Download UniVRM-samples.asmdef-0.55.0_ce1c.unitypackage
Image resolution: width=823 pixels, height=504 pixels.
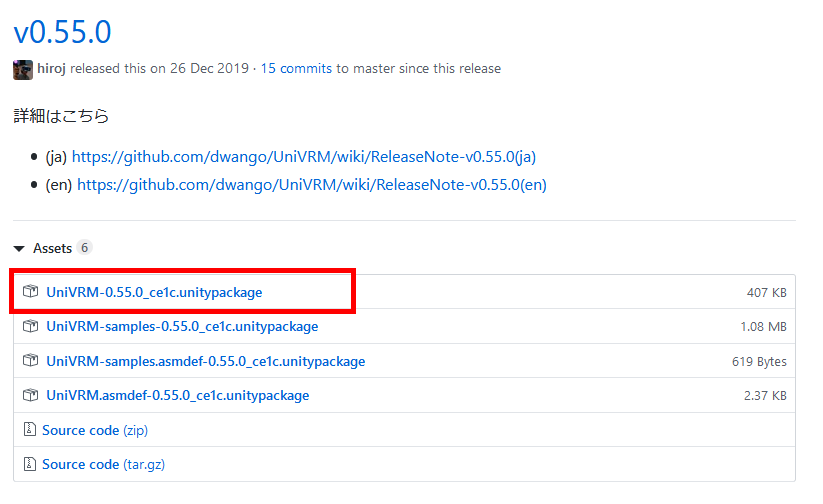point(206,361)
